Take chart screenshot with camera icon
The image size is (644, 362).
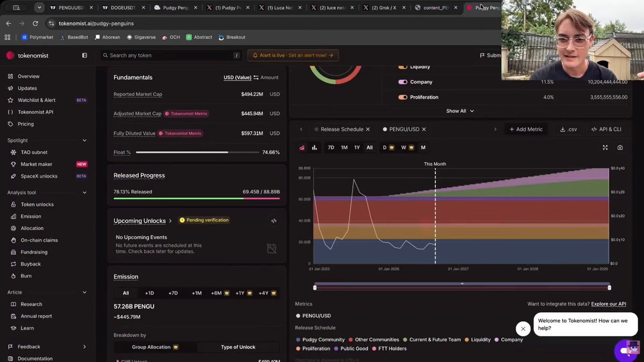(620, 147)
